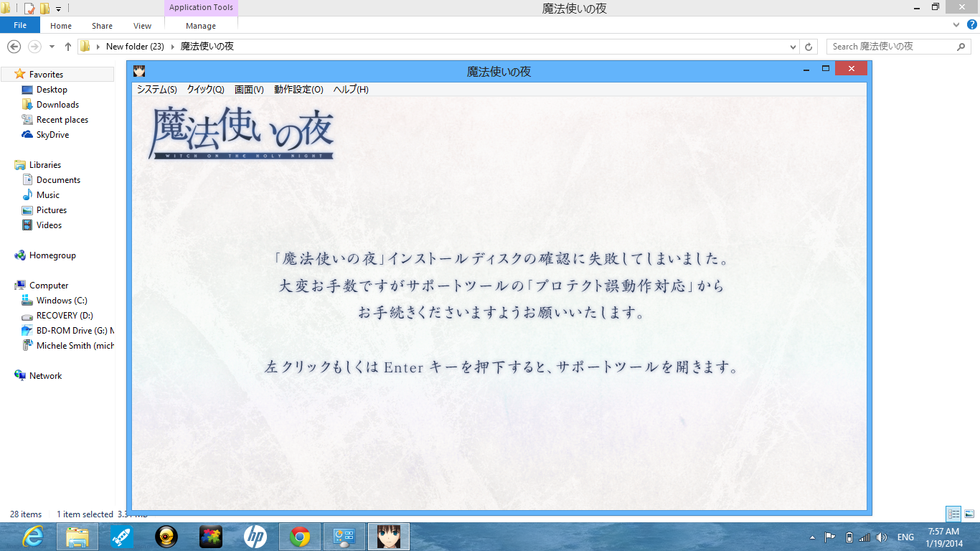
Task: Click the volume speaker tray icon
Action: pos(882,537)
